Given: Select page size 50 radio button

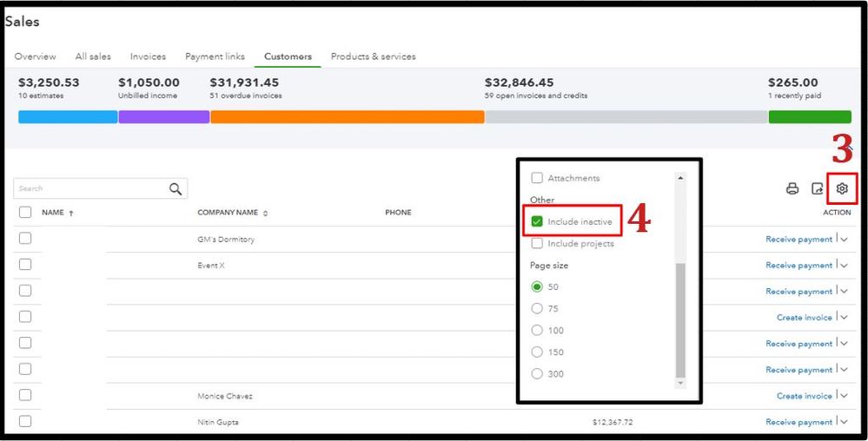Looking at the screenshot, I should [536, 286].
